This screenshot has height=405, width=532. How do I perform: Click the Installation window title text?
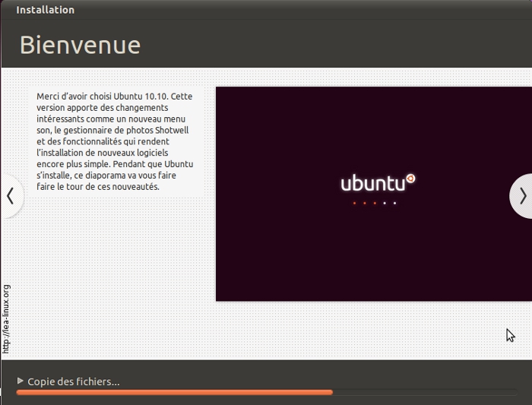(46, 10)
